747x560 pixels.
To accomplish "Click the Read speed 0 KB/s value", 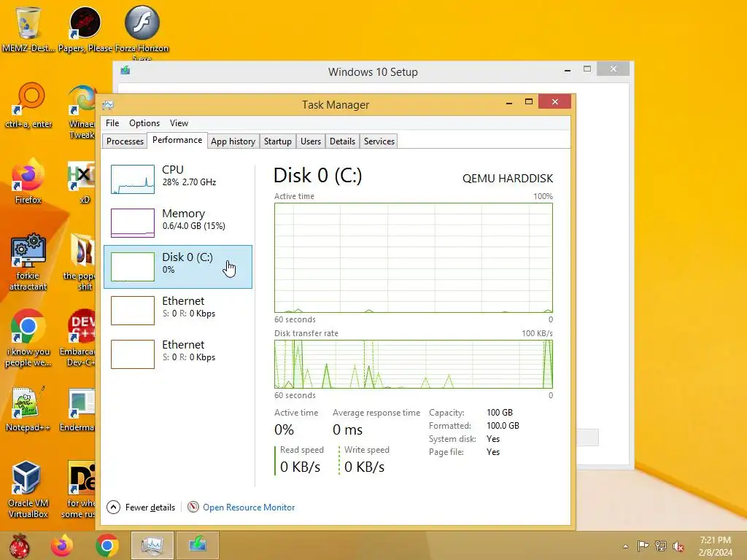I will (300, 467).
